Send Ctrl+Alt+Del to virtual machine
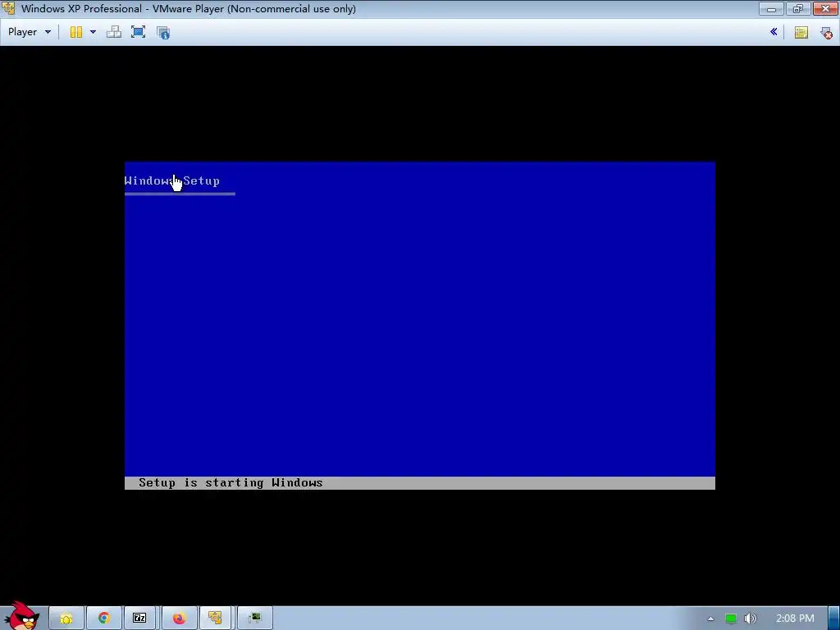The height and width of the screenshot is (630, 840). tap(113, 32)
